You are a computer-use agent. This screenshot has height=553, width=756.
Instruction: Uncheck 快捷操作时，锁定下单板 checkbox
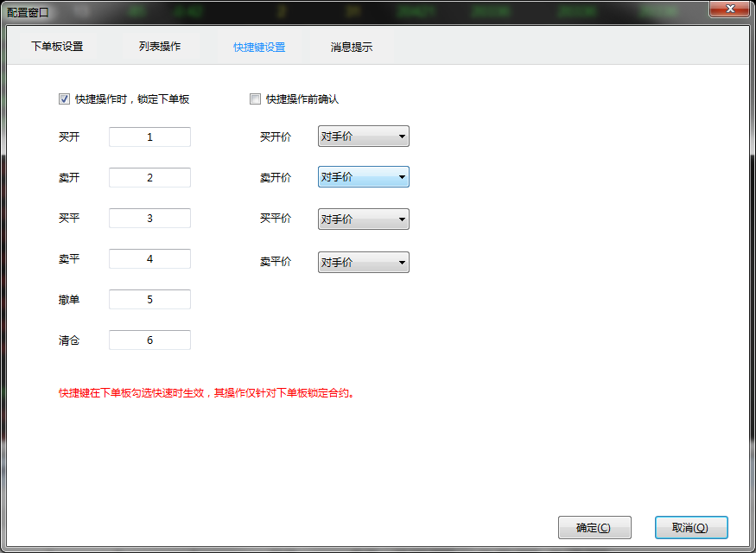64,99
